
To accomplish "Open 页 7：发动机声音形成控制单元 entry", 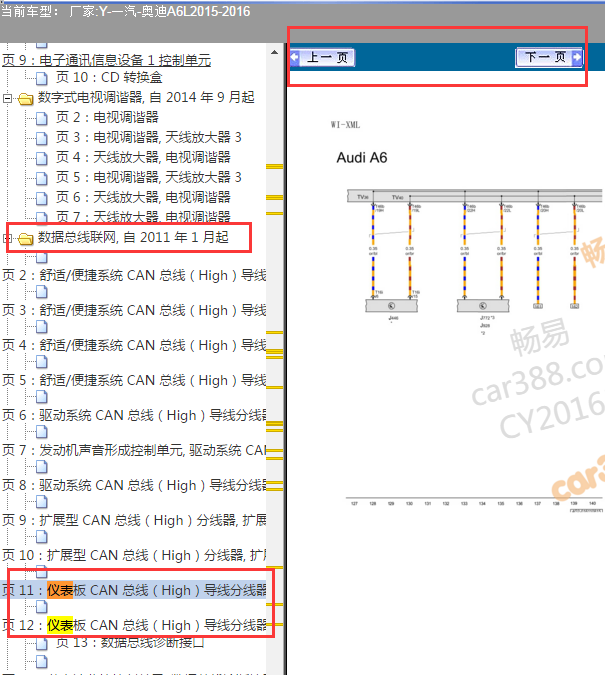I will coord(134,451).
